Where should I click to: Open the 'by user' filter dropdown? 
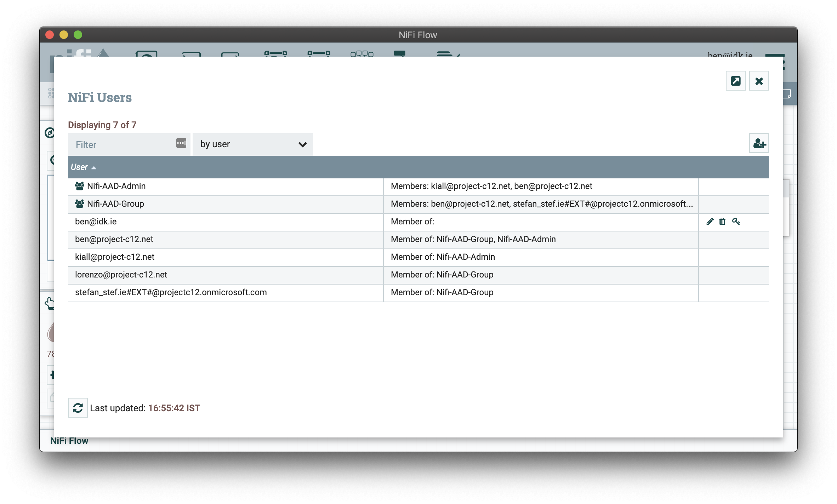pos(253,144)
